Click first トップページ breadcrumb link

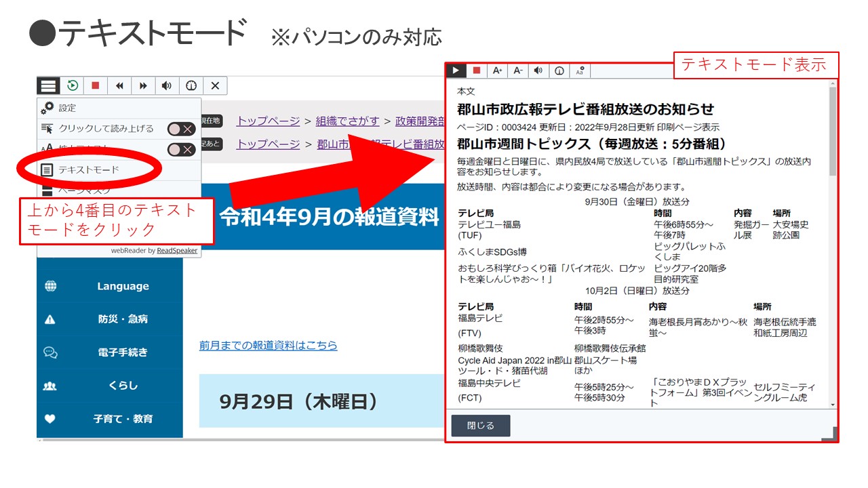268,121
